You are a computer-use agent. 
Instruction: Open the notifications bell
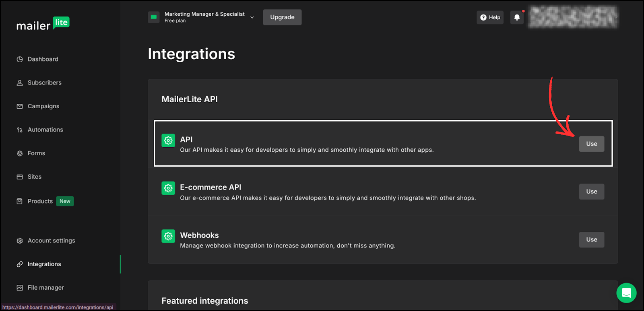(517, 17)
